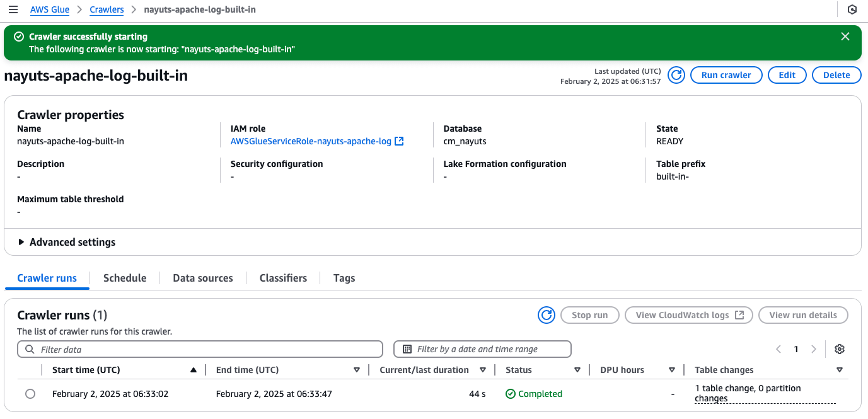This screenshot has width=868, height=419.
Task: Click the cm_nayuts database value
Action: coord(465,141)
